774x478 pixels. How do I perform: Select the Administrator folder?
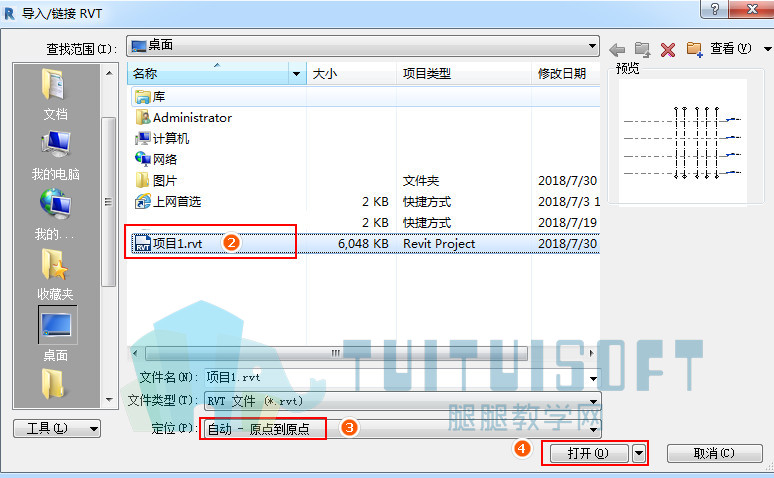[x=184, y=118]
